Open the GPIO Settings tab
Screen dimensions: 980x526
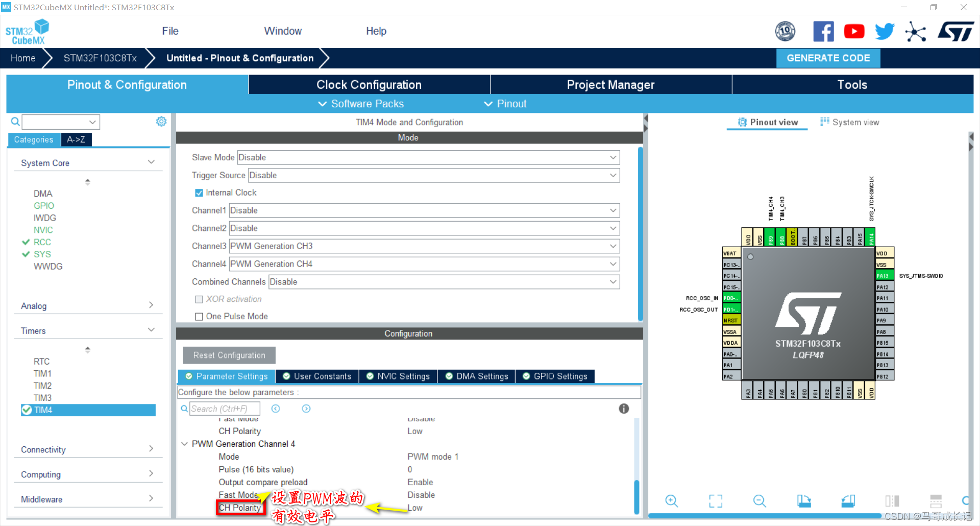(x=555, y=376)
